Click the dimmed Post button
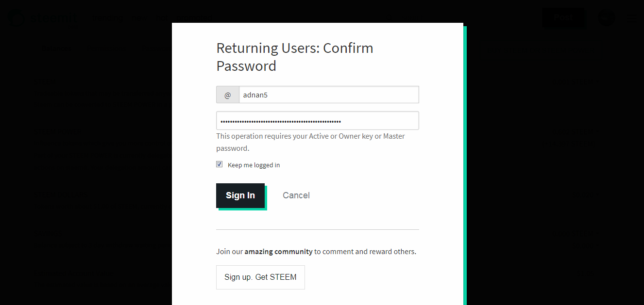This screenshot has height=305, width=644. click(x=563, y=18)
